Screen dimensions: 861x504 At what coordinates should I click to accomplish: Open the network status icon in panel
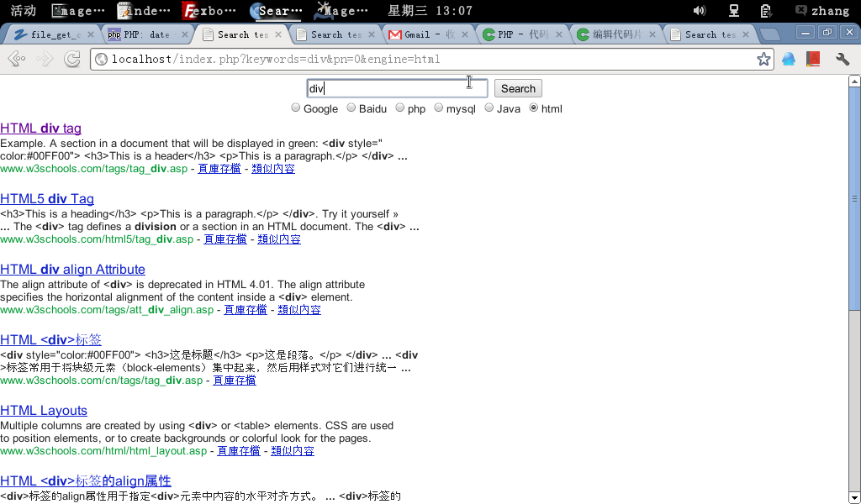pos(733,11)
